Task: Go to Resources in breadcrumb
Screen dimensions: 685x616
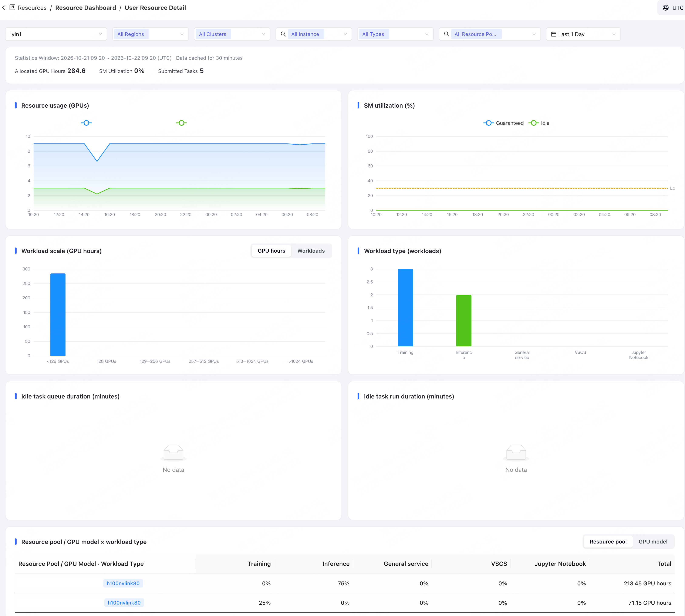Action: click(x=32, y=7)
